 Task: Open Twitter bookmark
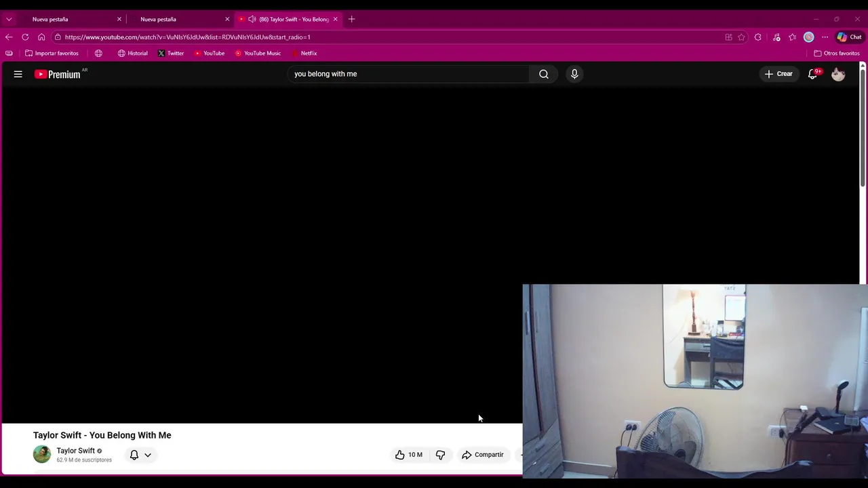[171, 53]
